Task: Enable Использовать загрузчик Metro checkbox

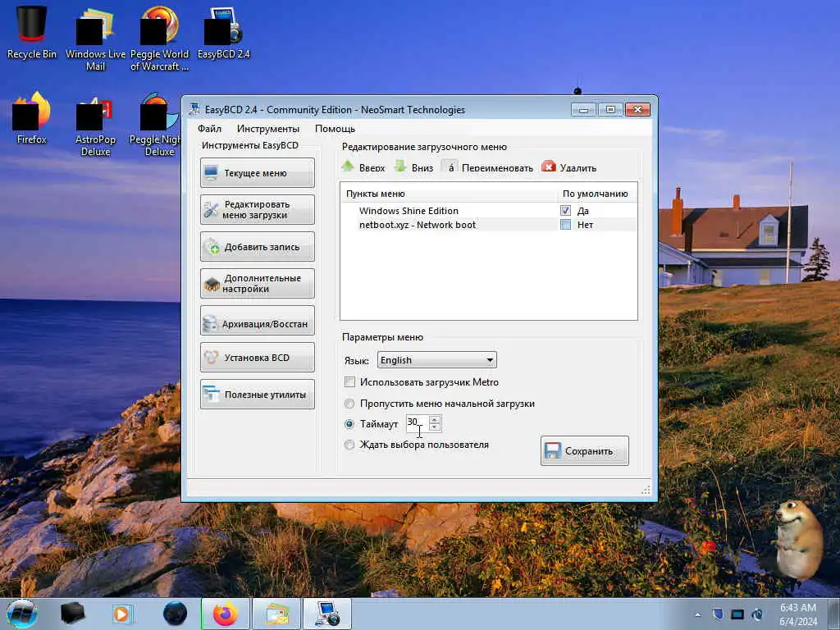Action: click(x=349, y=382)
